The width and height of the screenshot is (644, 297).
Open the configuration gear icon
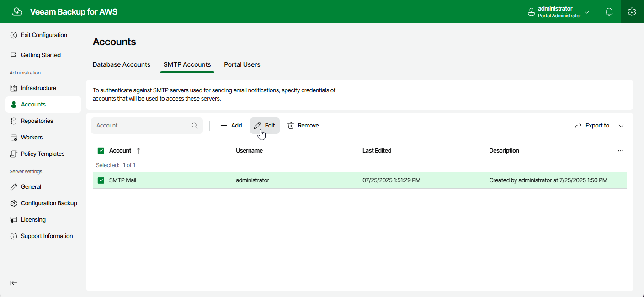tap(632, 12)
